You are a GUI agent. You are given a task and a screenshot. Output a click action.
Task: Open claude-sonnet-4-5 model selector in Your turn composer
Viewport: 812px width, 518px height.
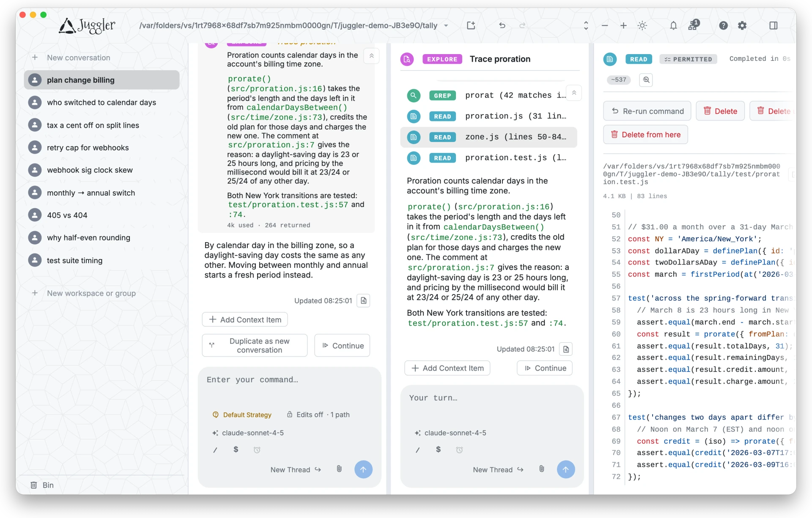450,433
